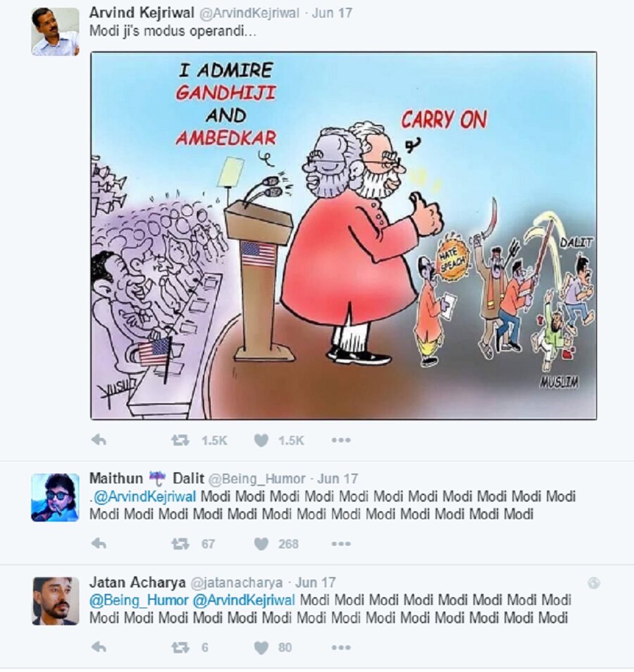
Task: Click the globe icon on Jatan's tweet
Action: [594, 583]
